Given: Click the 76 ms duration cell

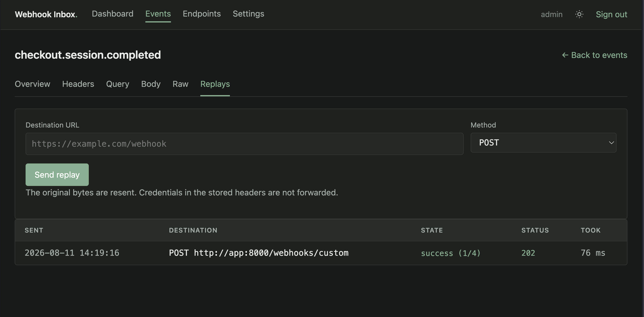Looking at the screenshot, I should pos(593,253).
